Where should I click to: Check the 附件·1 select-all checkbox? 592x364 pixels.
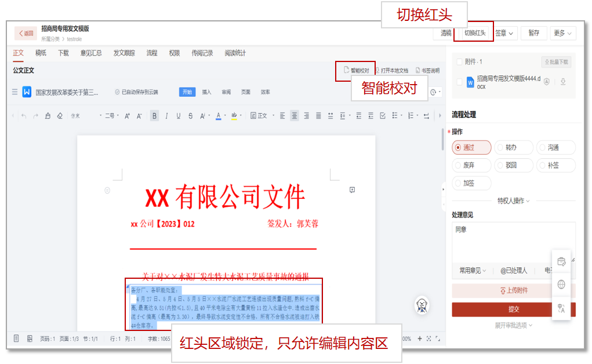(x=459, y=61)
